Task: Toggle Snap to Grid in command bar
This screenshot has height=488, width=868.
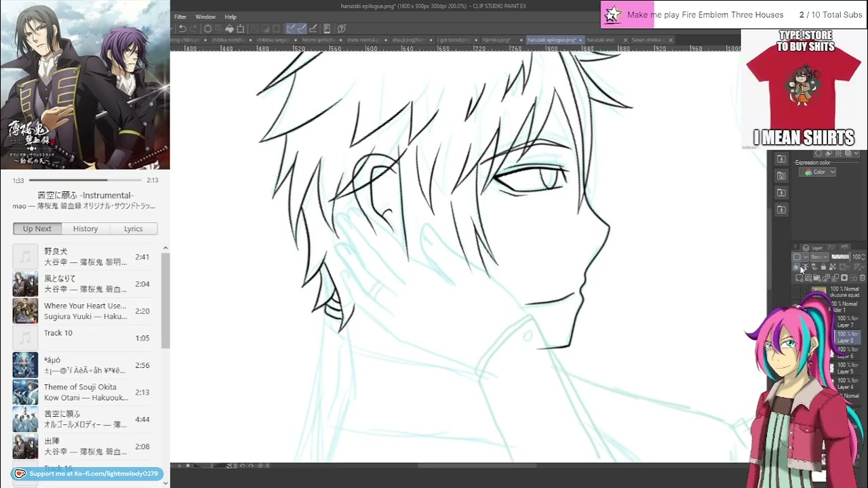Action: tap(313, 28)
